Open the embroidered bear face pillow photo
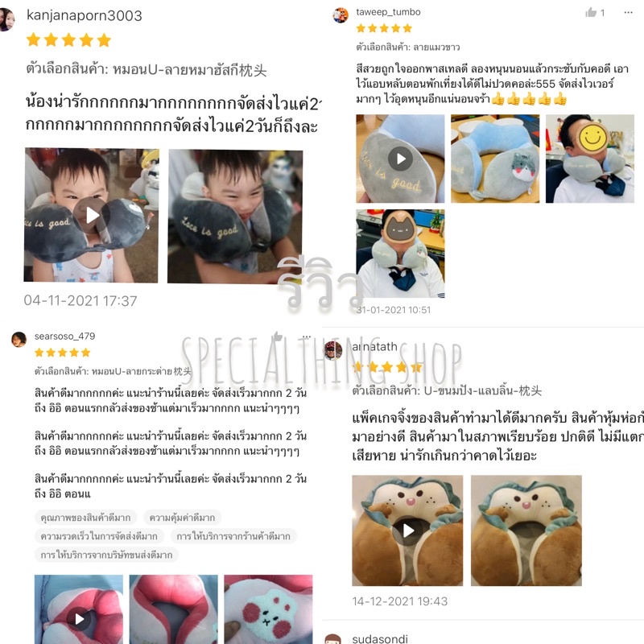Image resolution: width=644 pixels, height=644 pixels. click(x=268, y=610)
